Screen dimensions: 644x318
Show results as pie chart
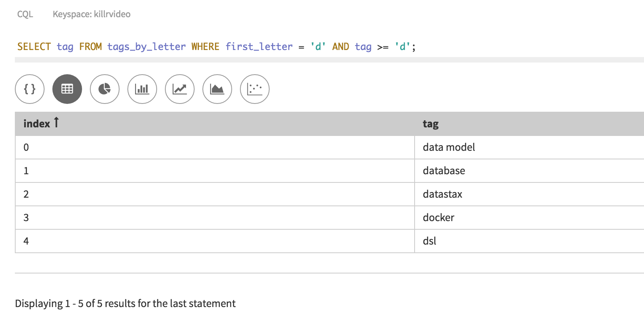pyautogui.click(x=105, y=89)
